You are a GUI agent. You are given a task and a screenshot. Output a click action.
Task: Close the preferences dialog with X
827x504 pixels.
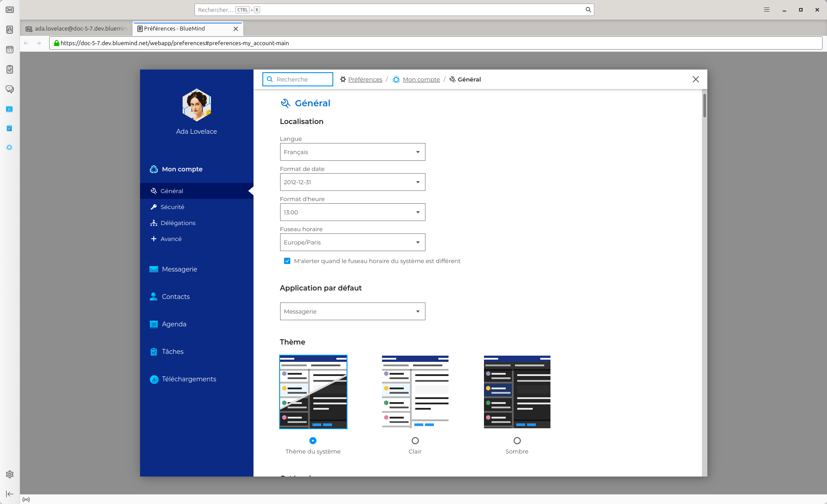tap(696, 79)
